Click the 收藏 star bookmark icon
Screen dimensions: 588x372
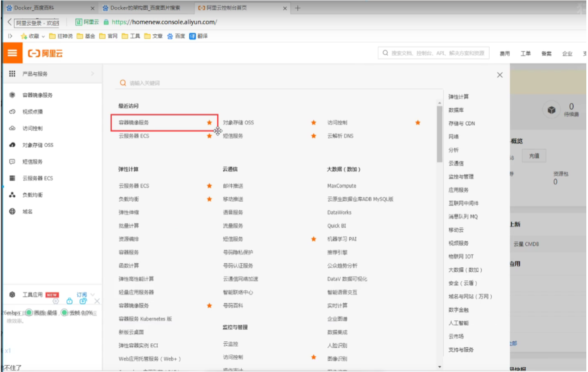click(24, 36)
